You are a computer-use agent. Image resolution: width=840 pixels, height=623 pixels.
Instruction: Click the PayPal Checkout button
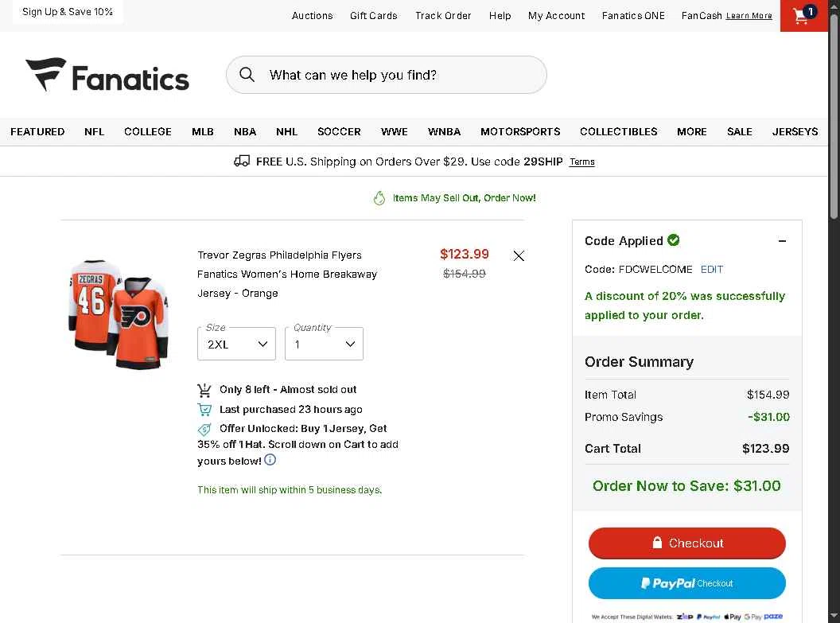pos(686,583)
